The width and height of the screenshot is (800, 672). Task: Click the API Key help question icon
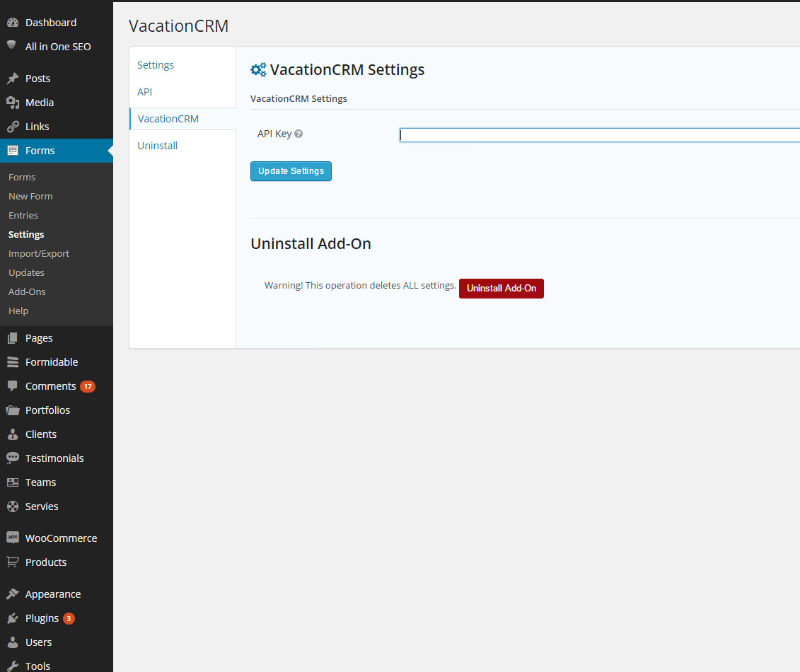[299, 134]
